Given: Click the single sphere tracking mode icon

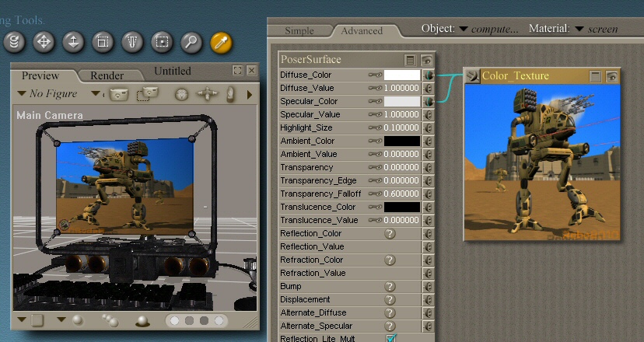Looking at the screenshot, I should click(x=78, y=320).
